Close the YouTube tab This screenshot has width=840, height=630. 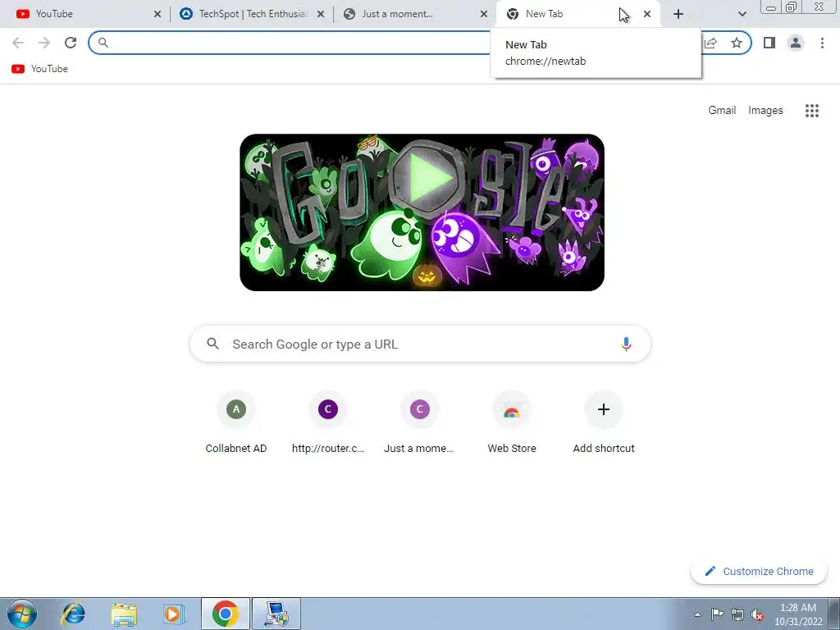pyautogui.click(x=157, y=14)
